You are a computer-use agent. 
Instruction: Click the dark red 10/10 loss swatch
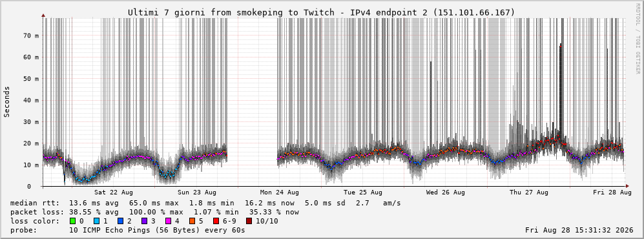pos(249,221)
